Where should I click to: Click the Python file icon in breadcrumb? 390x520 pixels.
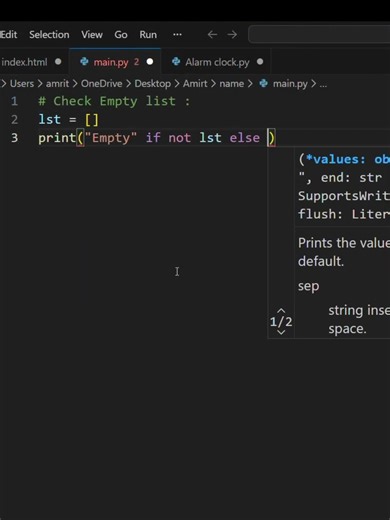264,83
